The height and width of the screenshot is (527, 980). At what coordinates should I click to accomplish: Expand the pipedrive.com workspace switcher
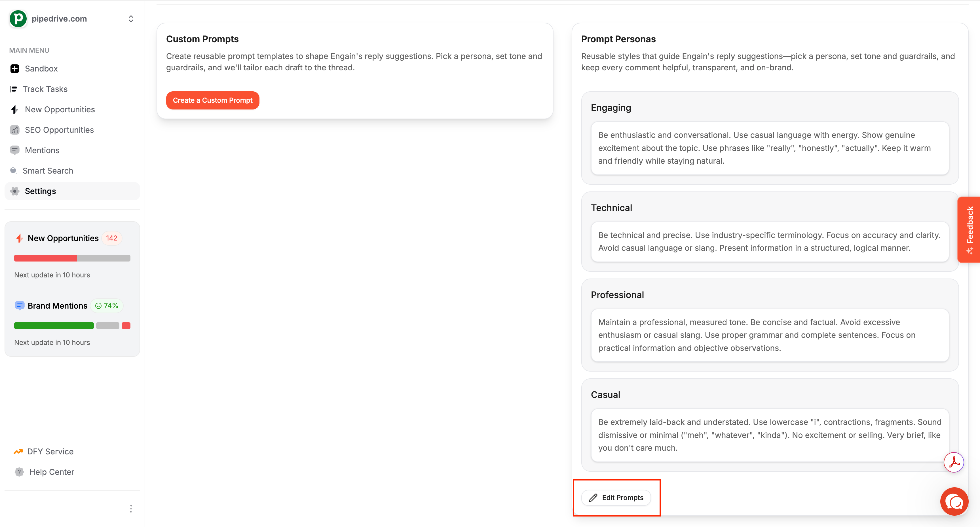pyautogui.click(x=131, y=19)
